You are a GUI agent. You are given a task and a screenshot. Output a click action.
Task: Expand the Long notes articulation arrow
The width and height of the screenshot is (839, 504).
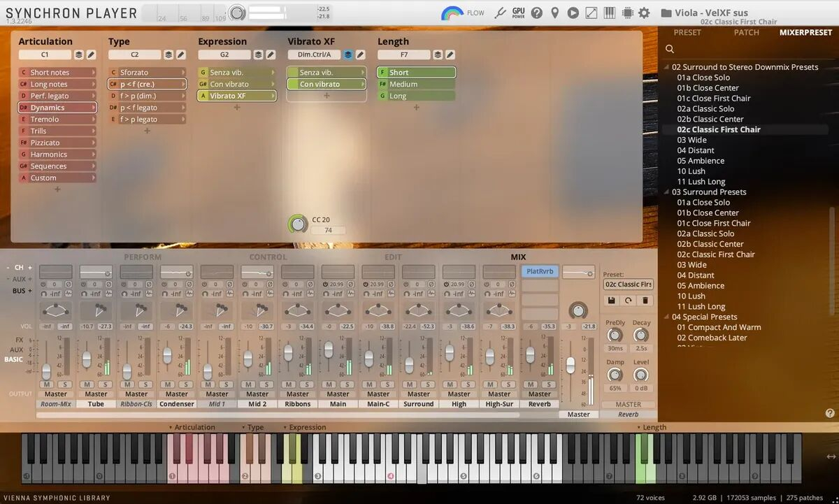[92, 85]
